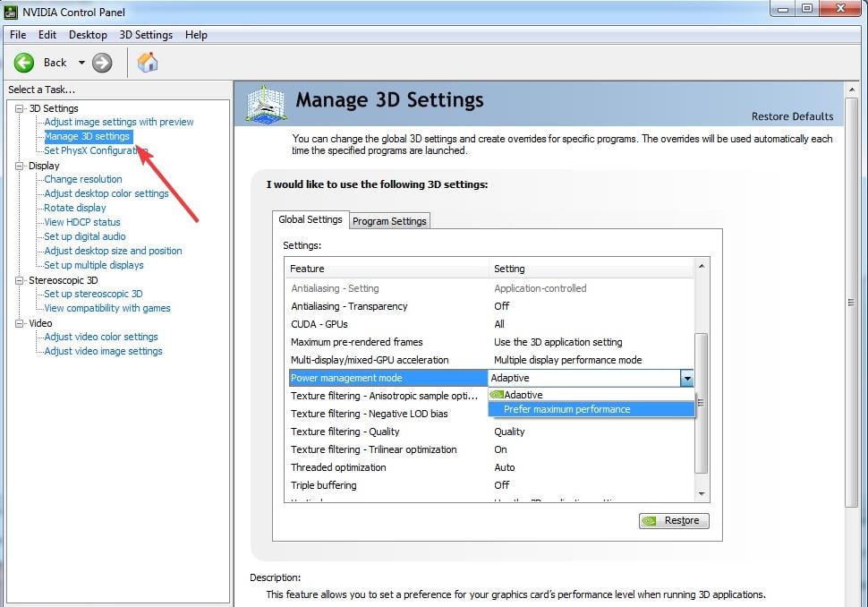Viewport: 868px width, 607px height.
Task: Collapse the 3D Settings tree node
Action: (20, 108)
